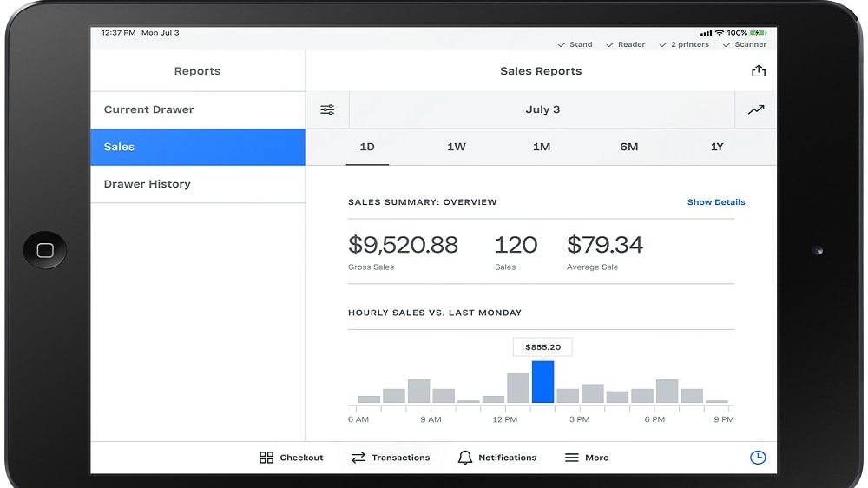Click the $79.34 Average Sale value

coord(604,245)
